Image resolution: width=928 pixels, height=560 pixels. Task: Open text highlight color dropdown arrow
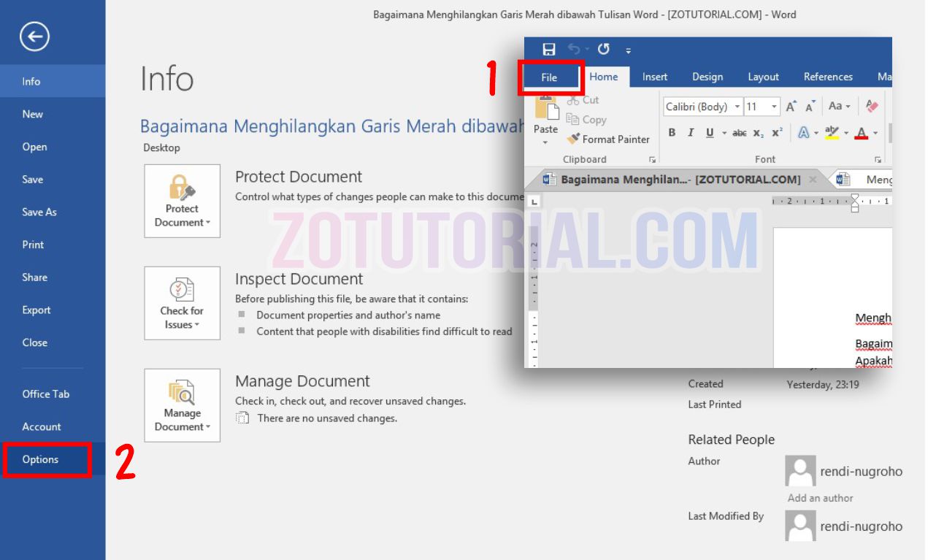(846, 134)
